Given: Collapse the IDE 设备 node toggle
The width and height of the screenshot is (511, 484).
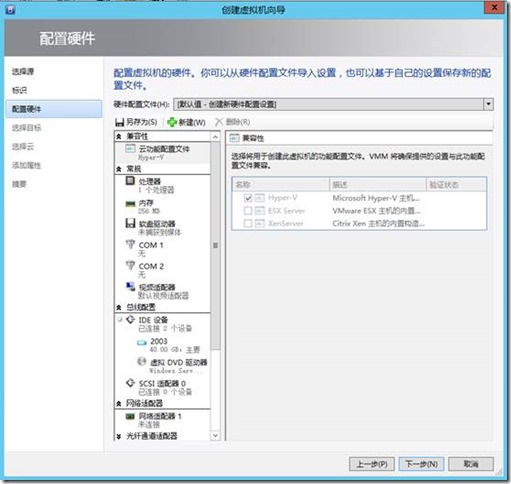Looking at the screenshot, I should (120, 319).
